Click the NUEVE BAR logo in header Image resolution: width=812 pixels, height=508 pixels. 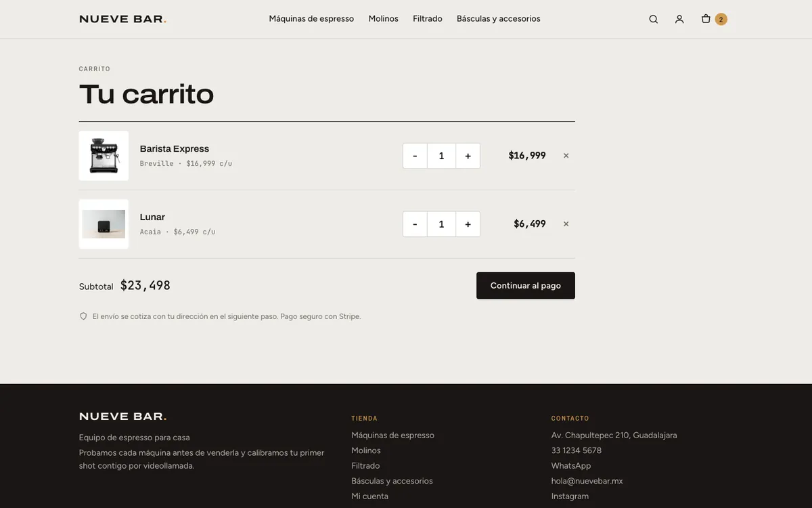pos(122,19)
